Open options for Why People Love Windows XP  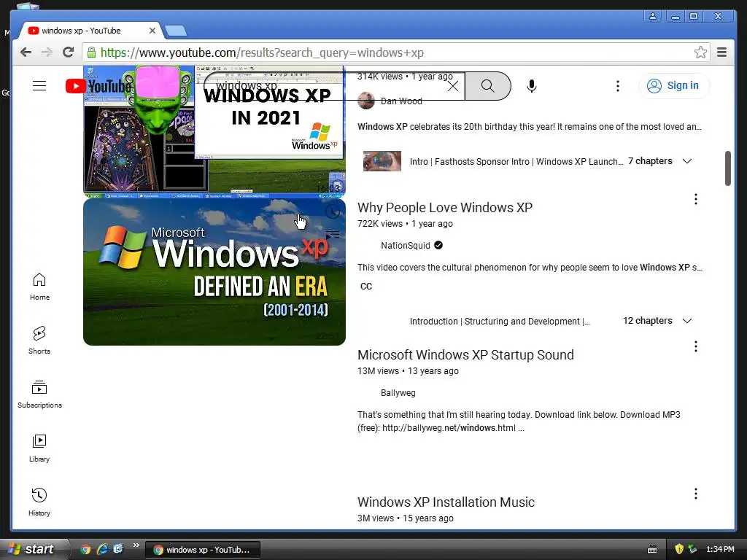click(695, 199)
